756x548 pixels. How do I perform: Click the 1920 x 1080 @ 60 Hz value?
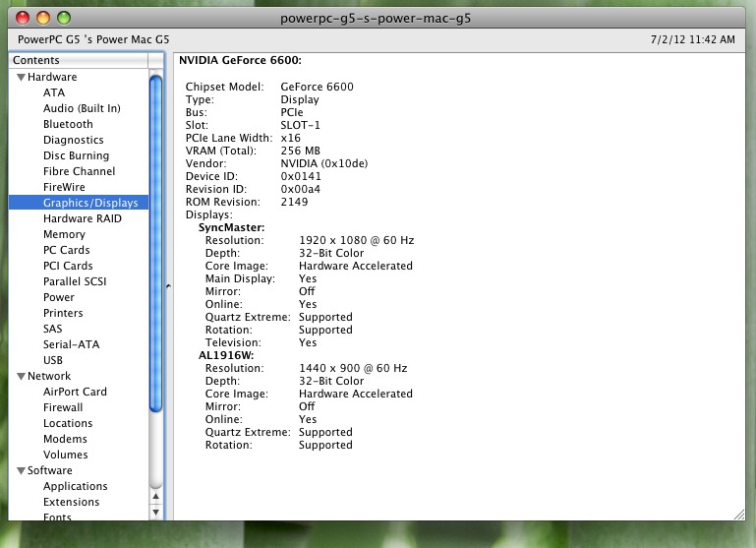356,240
